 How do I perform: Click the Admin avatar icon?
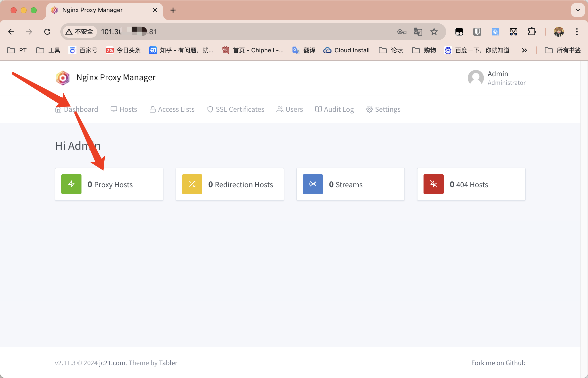coord(476,78)
